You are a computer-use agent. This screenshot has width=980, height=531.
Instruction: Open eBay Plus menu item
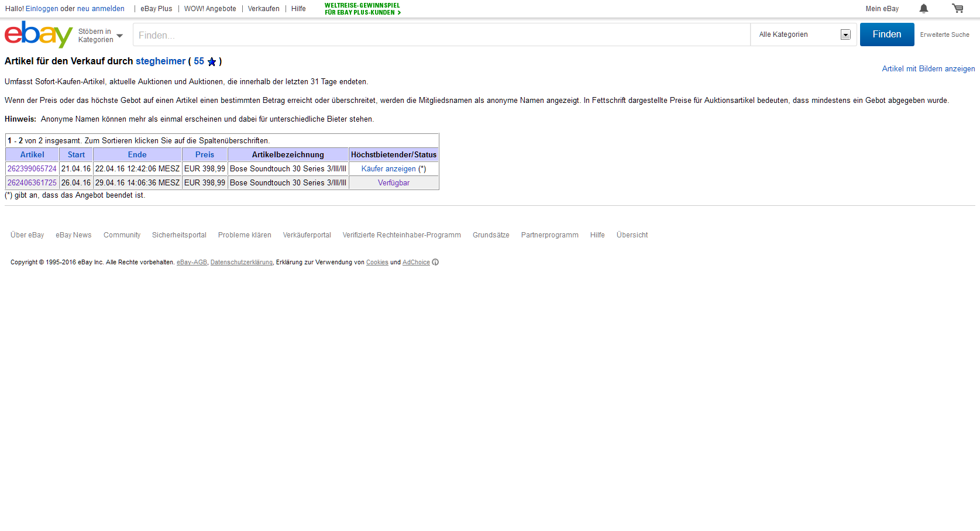tap(156, 9)
